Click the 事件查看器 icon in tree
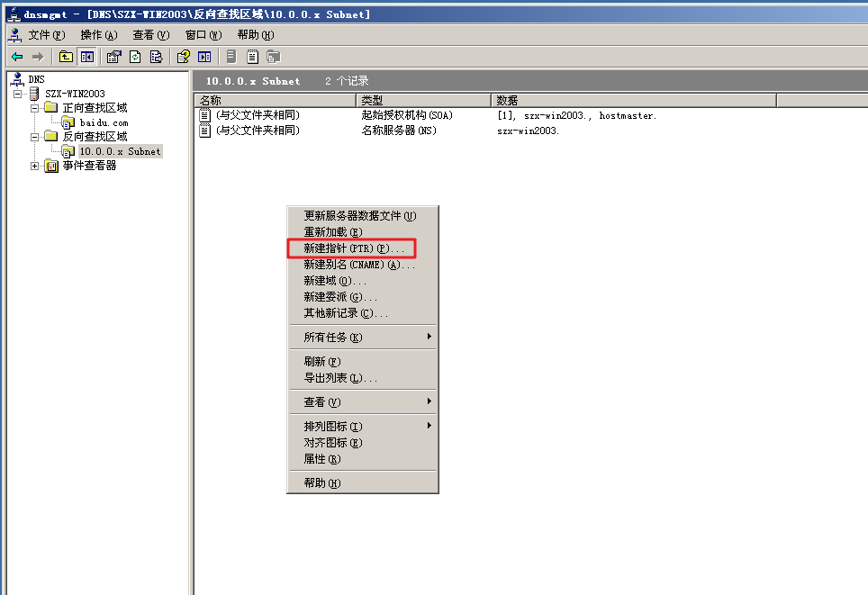The image size is (868, 595). click(51, 166)
